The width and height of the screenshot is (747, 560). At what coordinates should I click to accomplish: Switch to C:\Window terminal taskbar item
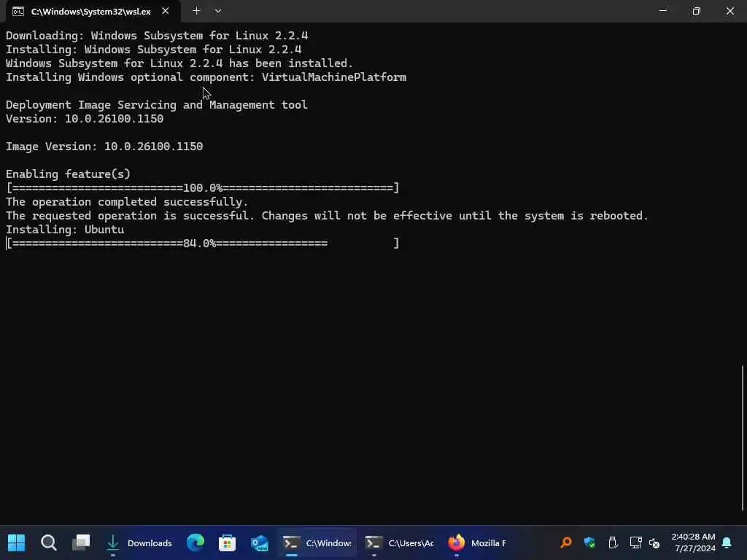click(317, 542)
